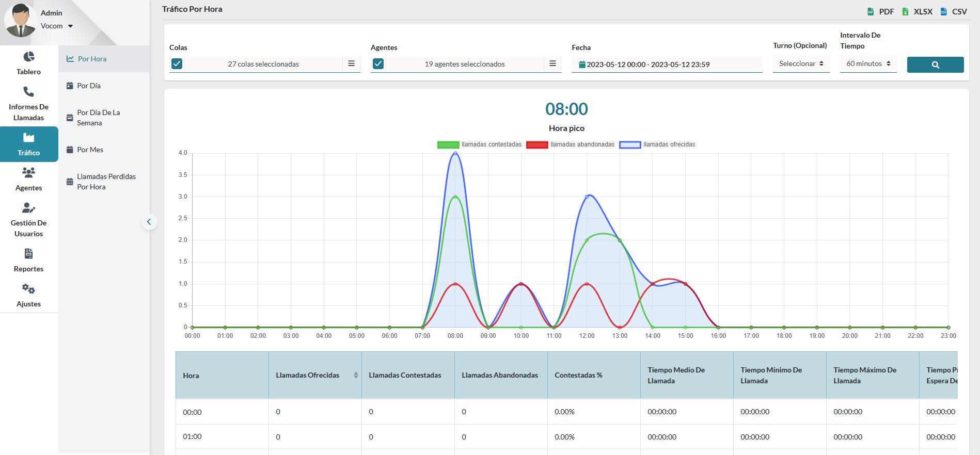
Task: Open the 60 minutos interval dropdown
Action: point(868,64)
